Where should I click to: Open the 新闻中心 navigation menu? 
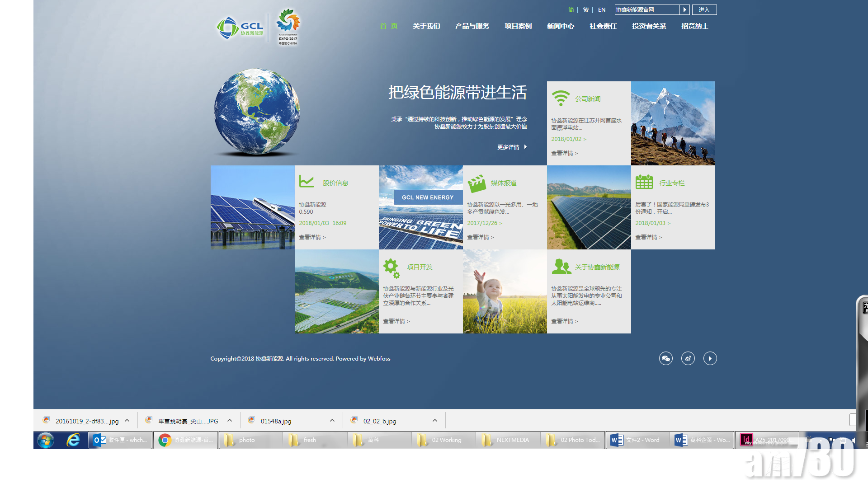pos(560,26)
